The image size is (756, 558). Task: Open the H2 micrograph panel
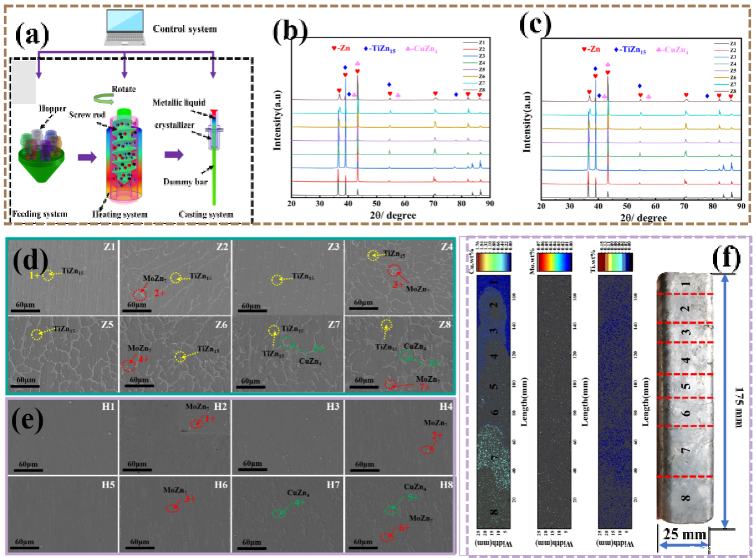point(175,437)
